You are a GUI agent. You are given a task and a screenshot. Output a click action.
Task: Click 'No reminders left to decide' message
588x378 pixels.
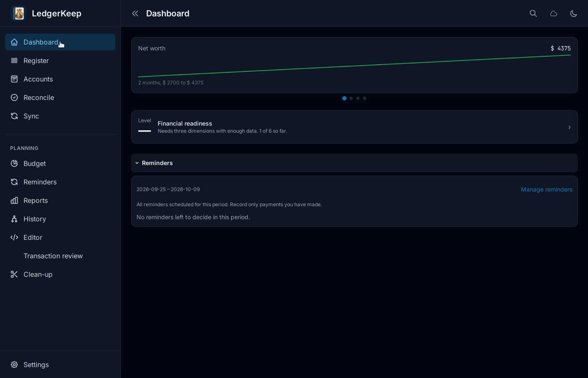point(193,217)
